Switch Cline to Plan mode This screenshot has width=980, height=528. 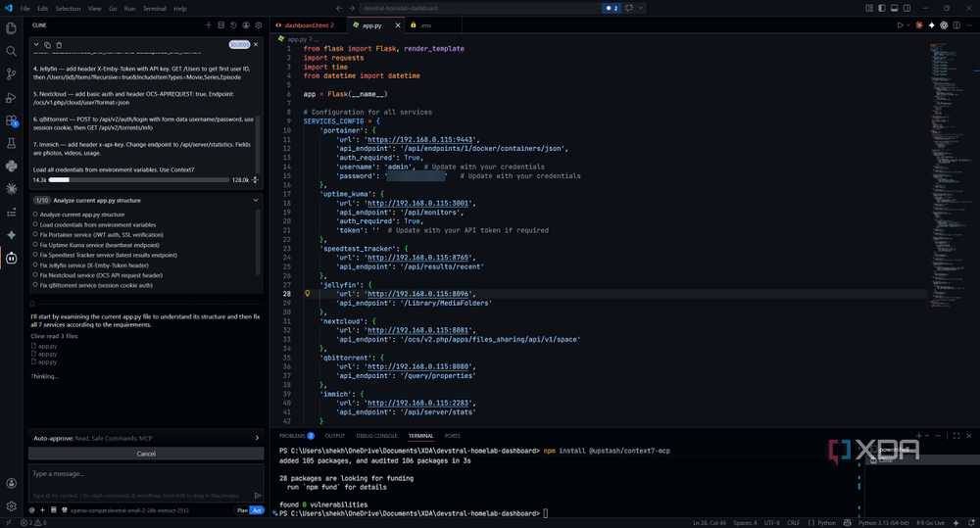(x=242, y=510)
